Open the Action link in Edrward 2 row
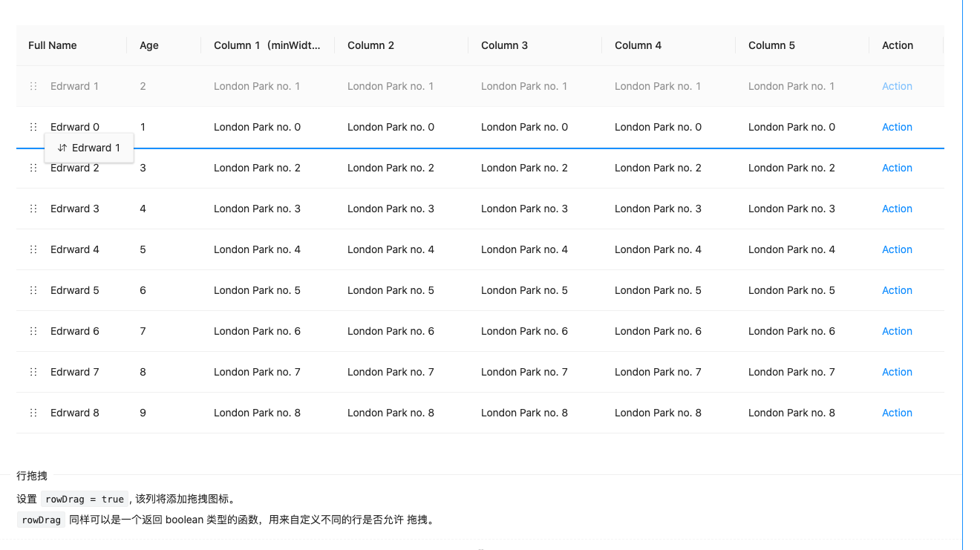The width and height of the screenshot is (980, 550). tap(897, 168)
